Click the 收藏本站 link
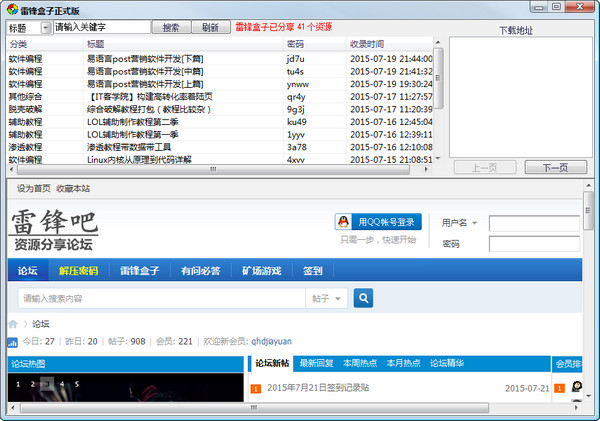This screenshot has width=600, height=421. pyautogui.click(x=73, y=188)
